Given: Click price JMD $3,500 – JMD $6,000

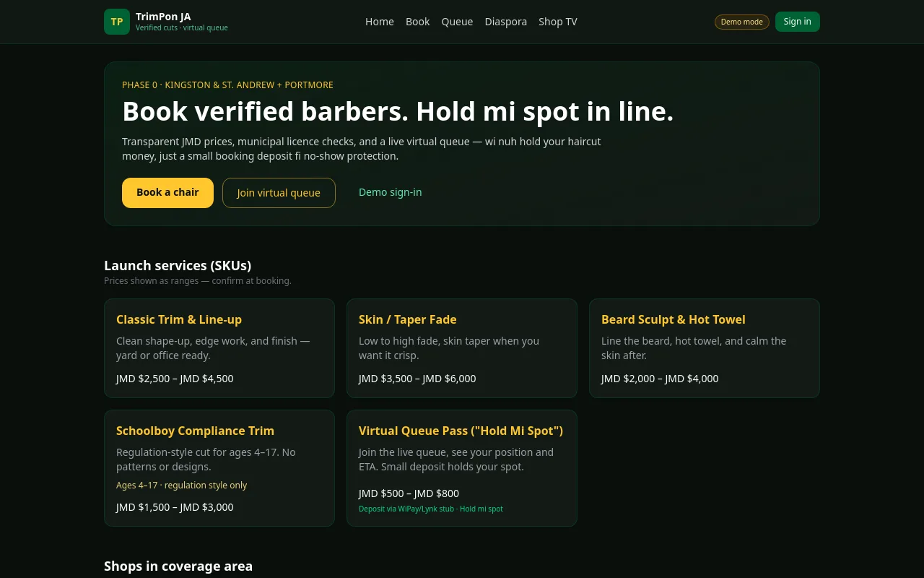Looking at the screenshot, I should coord(417,379).
